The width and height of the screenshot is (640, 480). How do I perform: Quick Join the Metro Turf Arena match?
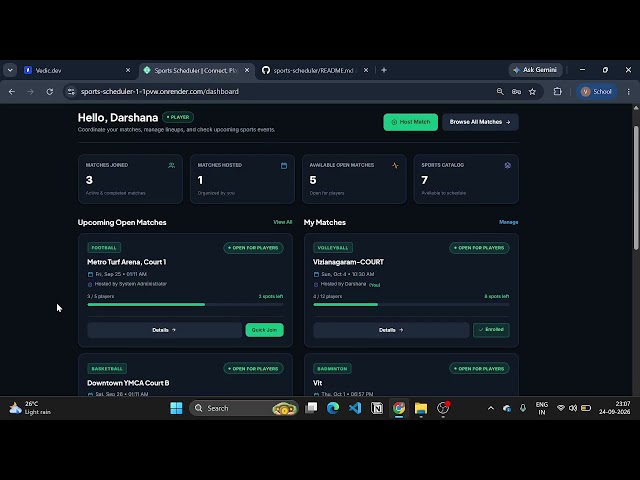(264, 330)
